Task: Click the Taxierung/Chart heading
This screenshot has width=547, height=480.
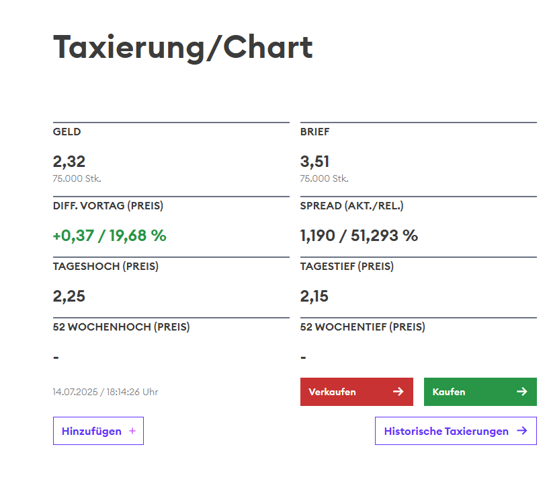Action: [183, 48]
